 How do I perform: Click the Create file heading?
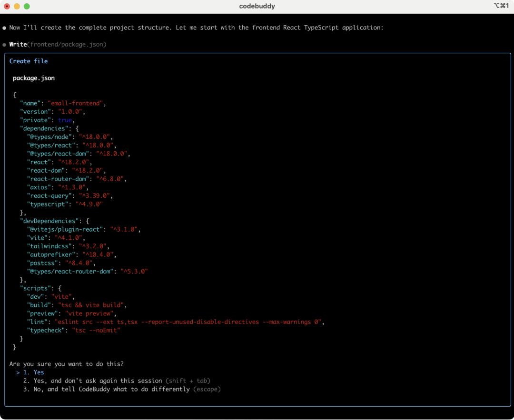(x=29, y=61)
